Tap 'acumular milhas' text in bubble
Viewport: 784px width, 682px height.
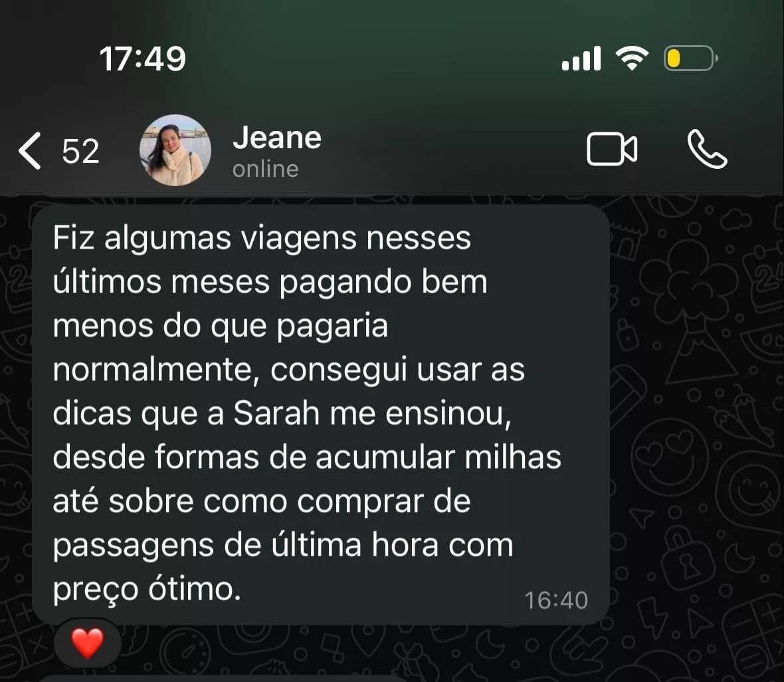439,457
